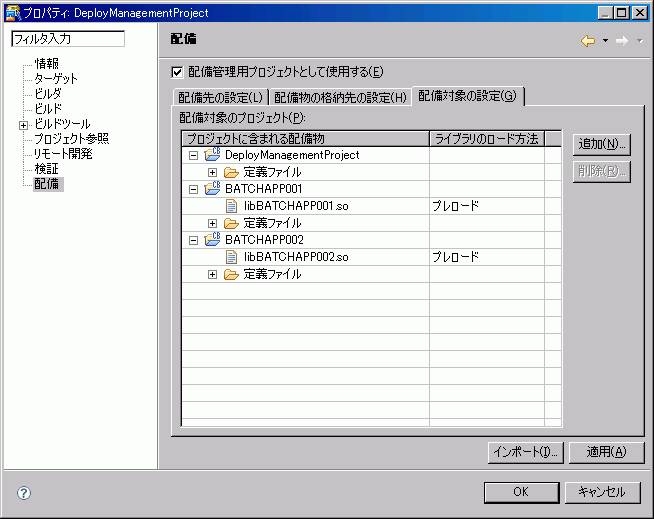Open the forward history dropdown arrow

pyautogui.click(x=639, y=40)
